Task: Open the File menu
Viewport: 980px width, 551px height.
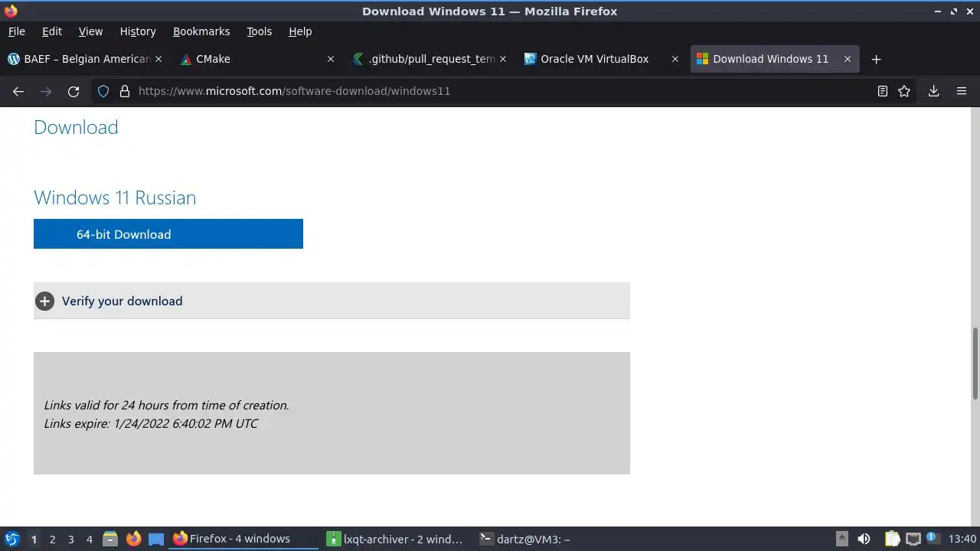Action: [x=17, y=31]
